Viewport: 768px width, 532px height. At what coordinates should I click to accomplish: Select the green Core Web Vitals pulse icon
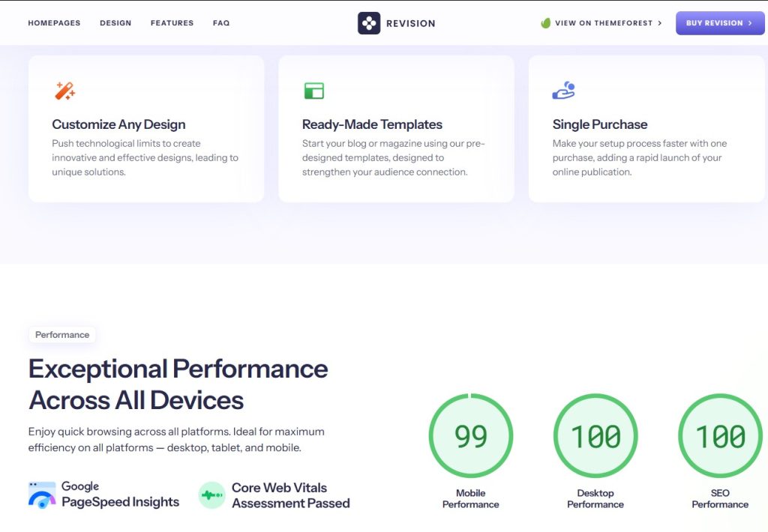pyautogui.click(x=212, y=495)
